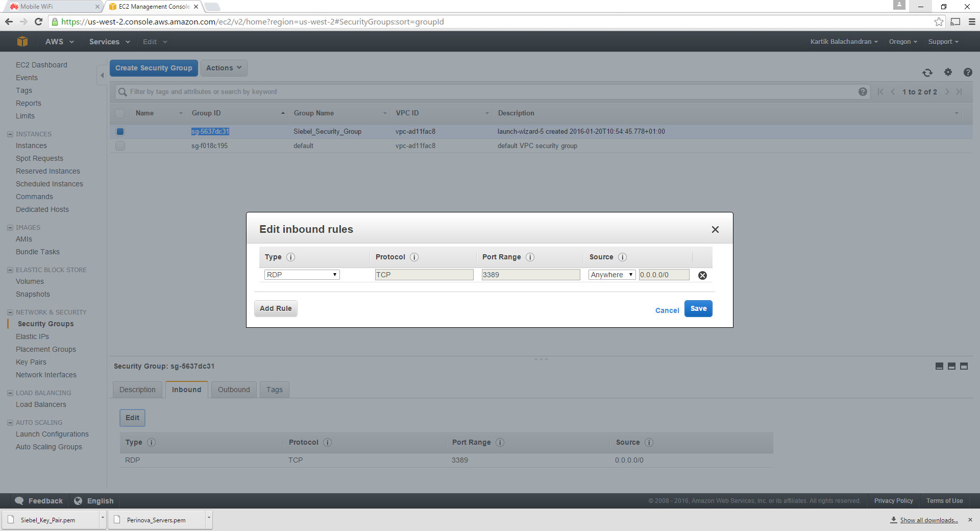Click the AWS cube logo icon
Screen dimensions: 980x531
point(22,41)
